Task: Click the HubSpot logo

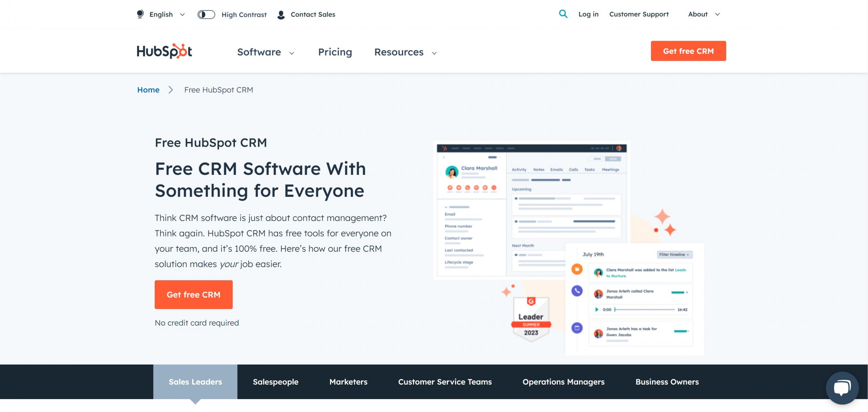Action: (x=164, y=51)
